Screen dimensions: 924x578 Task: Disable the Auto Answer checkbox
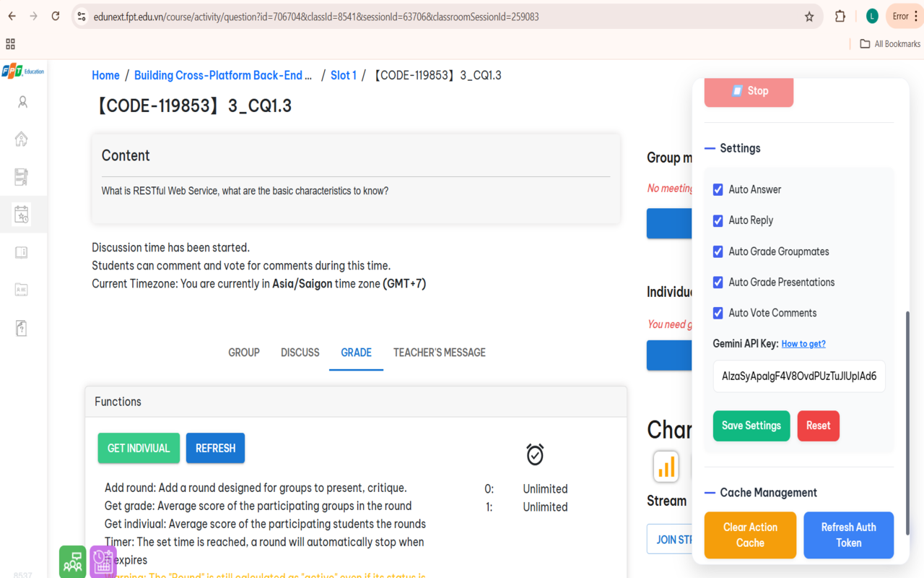pos(718,189)
